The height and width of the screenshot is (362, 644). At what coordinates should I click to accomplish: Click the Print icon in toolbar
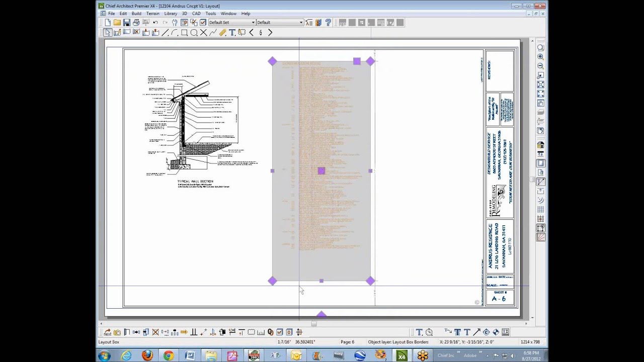[136, 23]
